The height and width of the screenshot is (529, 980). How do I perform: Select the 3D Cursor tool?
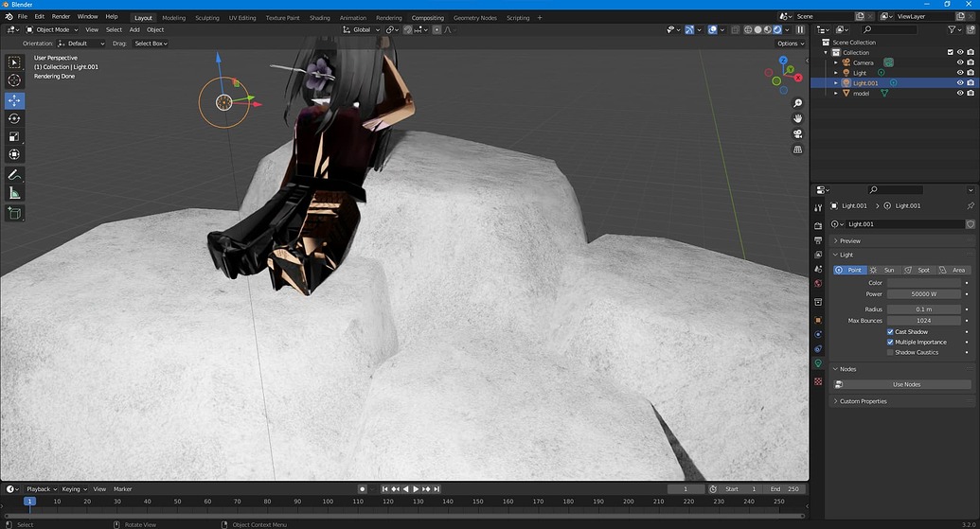click(x=14, y=79)
